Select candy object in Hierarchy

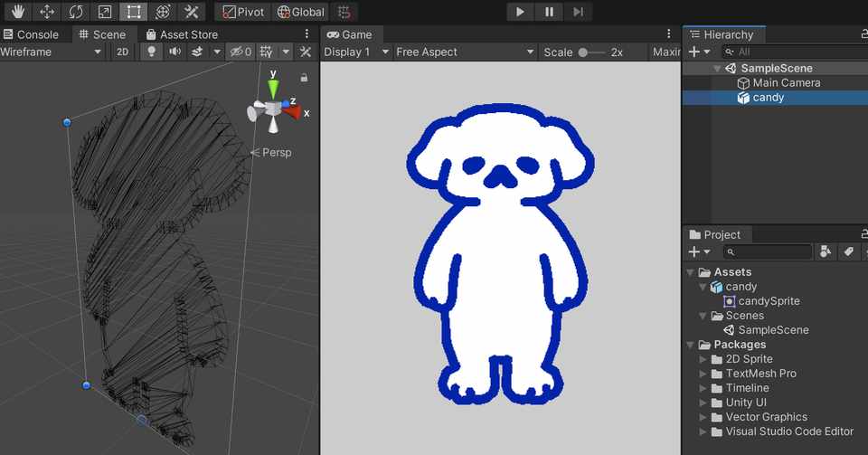click(768, 98)
